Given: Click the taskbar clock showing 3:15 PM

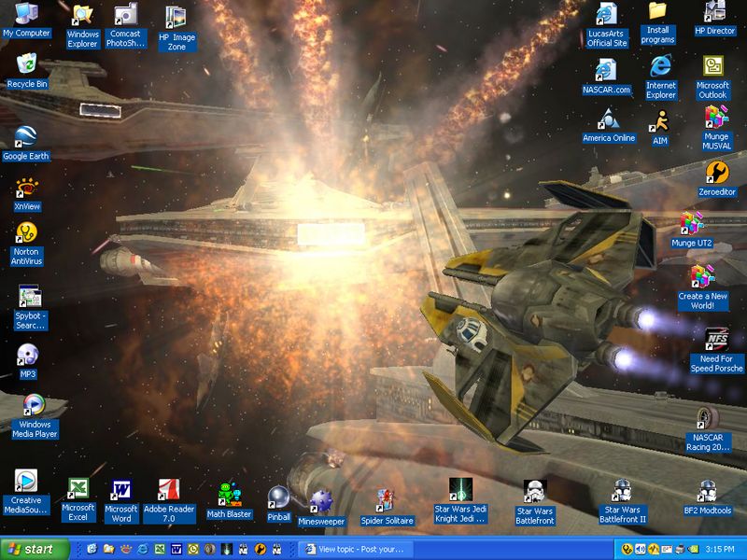Looking at the screenshot, I should [x=720, y=550].
